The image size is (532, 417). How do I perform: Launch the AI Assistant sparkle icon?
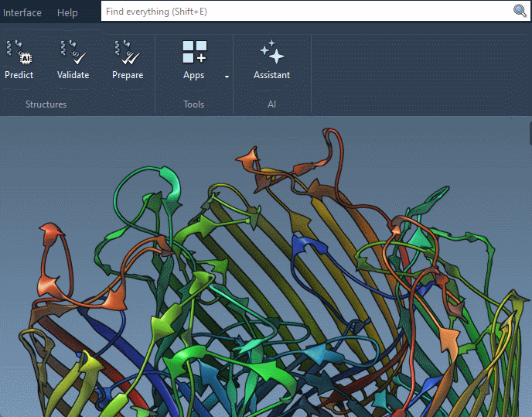pos(271,53)
